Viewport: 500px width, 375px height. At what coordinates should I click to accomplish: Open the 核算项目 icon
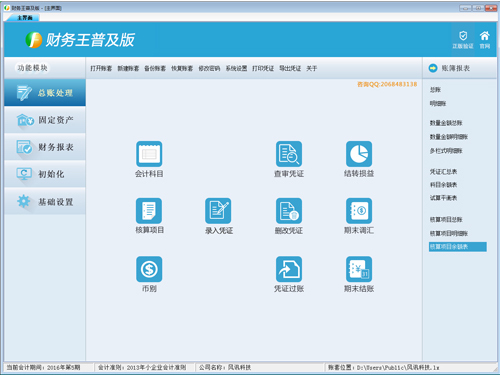pyautogui.click(x=149, y=211)
